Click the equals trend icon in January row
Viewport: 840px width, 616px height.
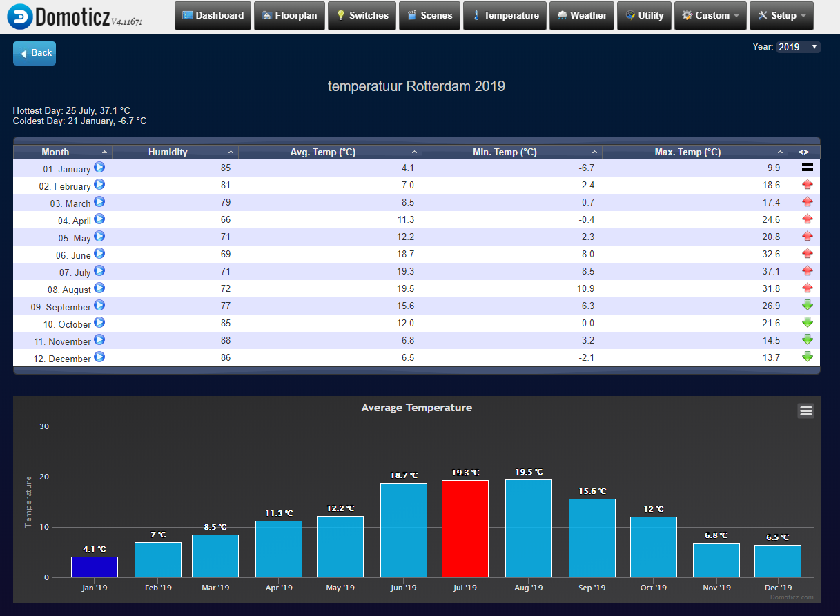807,168
